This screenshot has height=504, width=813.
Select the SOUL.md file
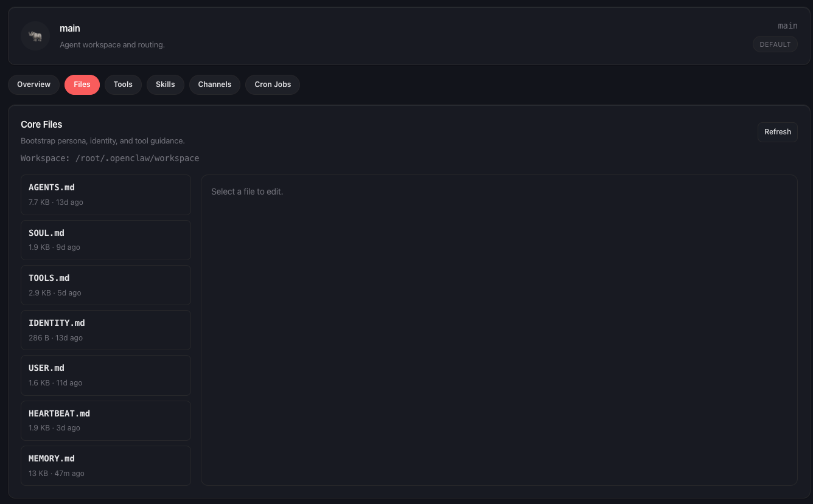[106, 240]
